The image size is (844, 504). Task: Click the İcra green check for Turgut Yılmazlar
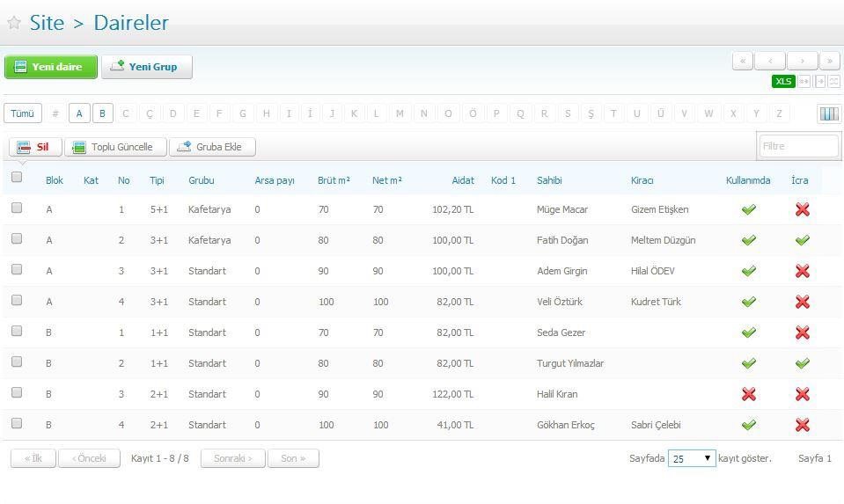pos(802,363)
